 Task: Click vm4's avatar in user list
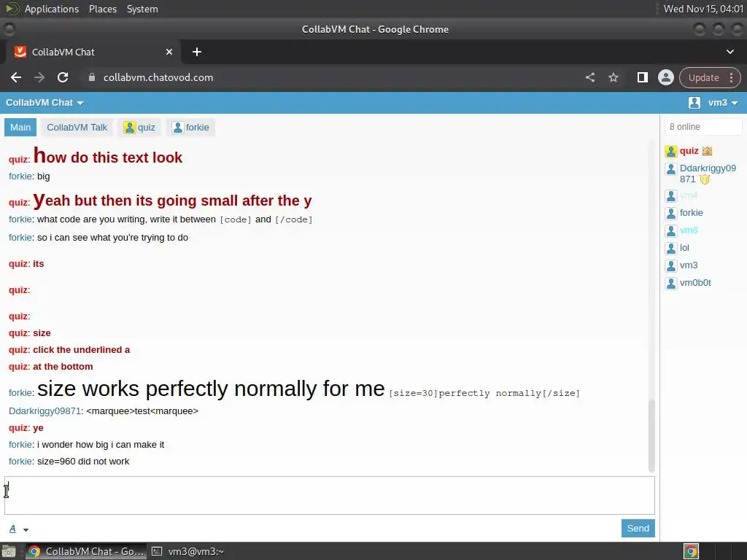pyautogui.click(x=671, y=195)
